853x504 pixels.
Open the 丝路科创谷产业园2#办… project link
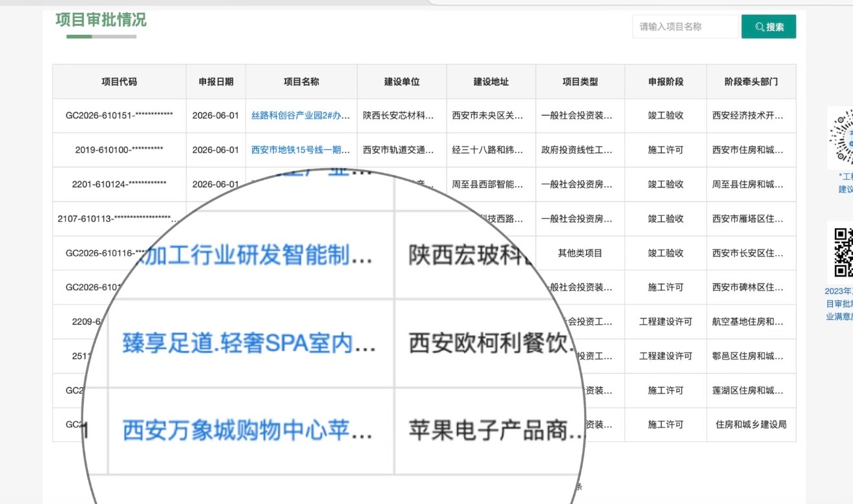pos(301,116)
